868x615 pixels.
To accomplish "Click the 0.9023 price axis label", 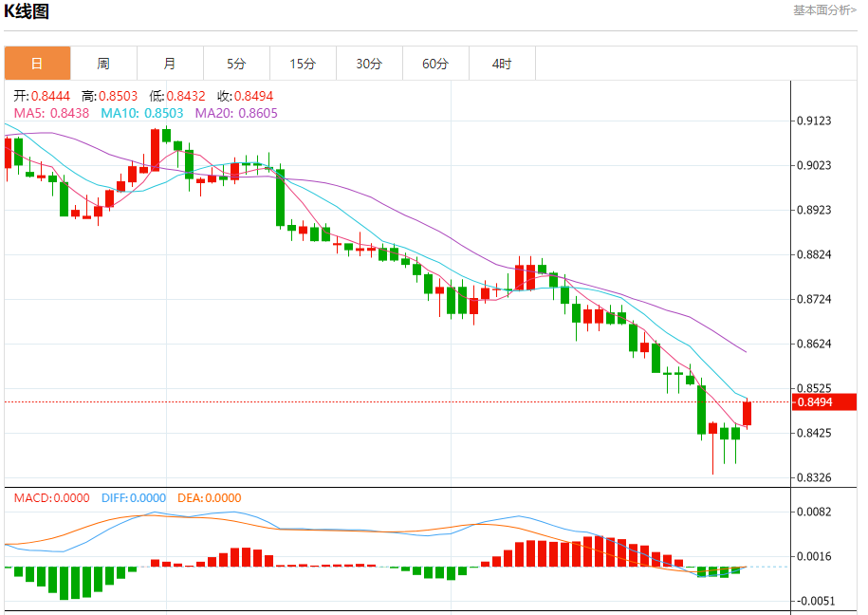I will coord(814,165).
